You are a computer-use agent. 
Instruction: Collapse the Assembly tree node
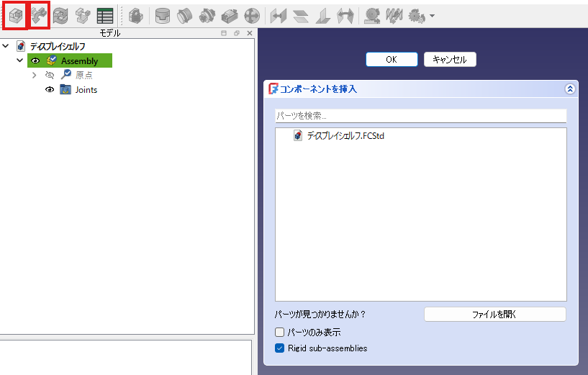pyautogui.click(x=20, y=61)
